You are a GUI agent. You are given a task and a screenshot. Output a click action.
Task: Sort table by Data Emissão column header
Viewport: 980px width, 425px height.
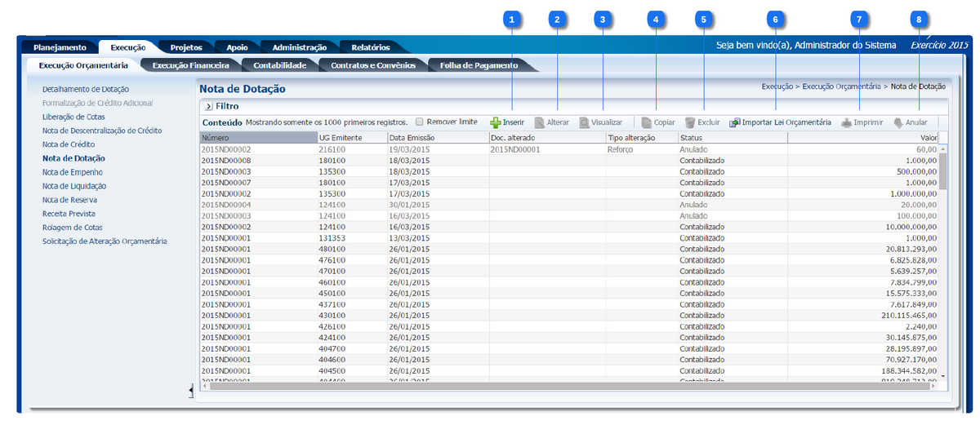pyautogui.click(x=437, y=138)
